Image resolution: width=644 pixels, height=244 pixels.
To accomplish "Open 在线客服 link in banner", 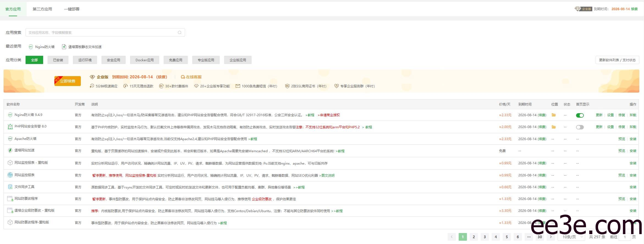I will (x=191, y=77).
